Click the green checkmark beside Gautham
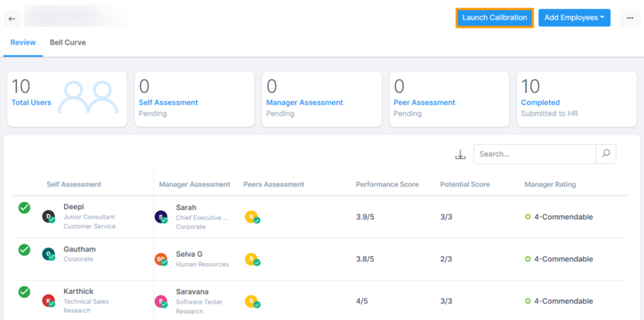Screen dimensions: 644x320 pyautogui.click(x=25, y=250)
